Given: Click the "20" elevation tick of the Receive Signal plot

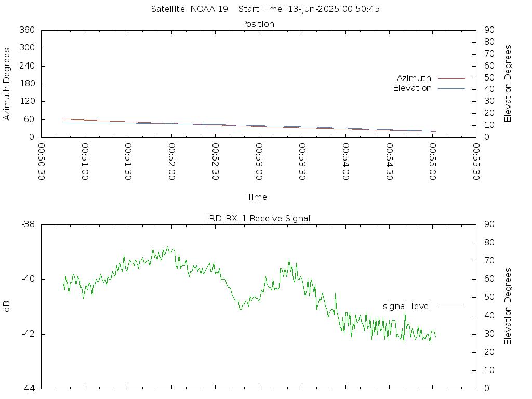Looking at the screenshot, I should [x=489, y=352].
